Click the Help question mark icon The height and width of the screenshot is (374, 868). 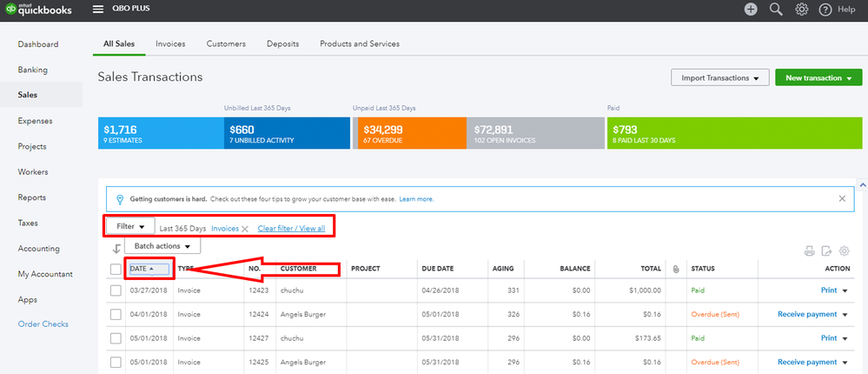click(826, 10)
